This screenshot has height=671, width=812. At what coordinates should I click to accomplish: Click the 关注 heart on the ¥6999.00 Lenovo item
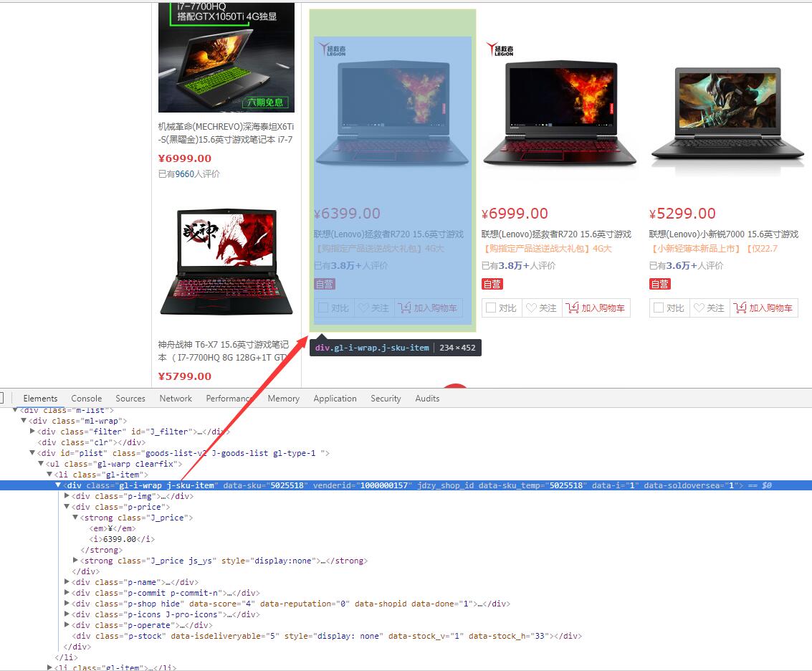(x=542, y=308)
